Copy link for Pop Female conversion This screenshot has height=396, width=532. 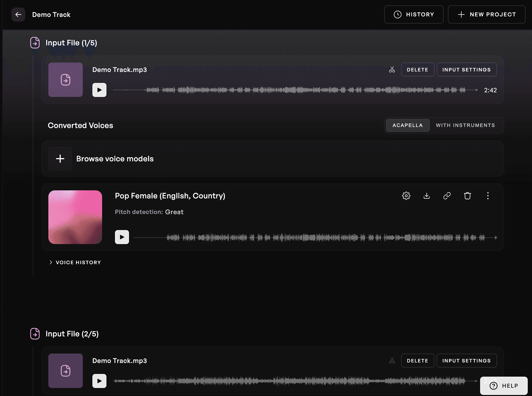pos(447,196)
